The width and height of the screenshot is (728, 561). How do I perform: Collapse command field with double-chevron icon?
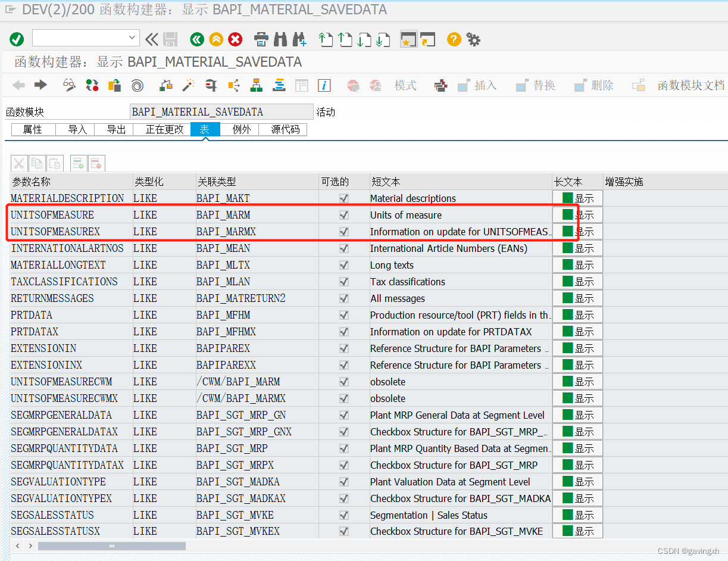point(152,40)
